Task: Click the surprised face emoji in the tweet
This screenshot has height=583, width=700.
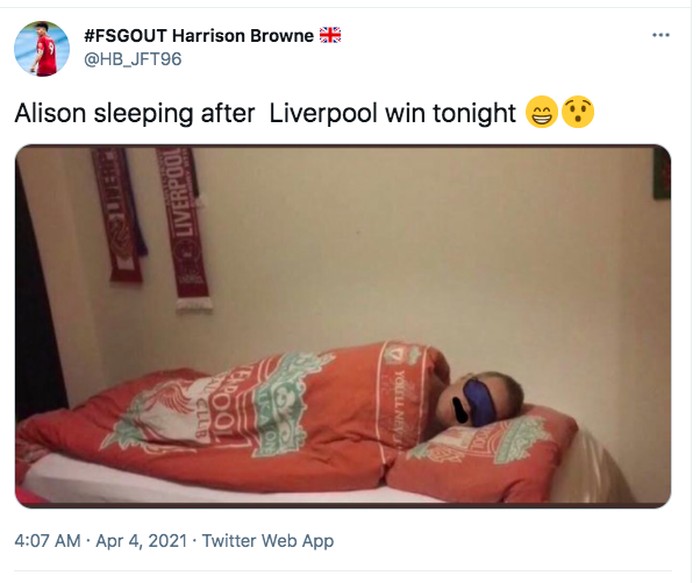Action: coord(578,112)
